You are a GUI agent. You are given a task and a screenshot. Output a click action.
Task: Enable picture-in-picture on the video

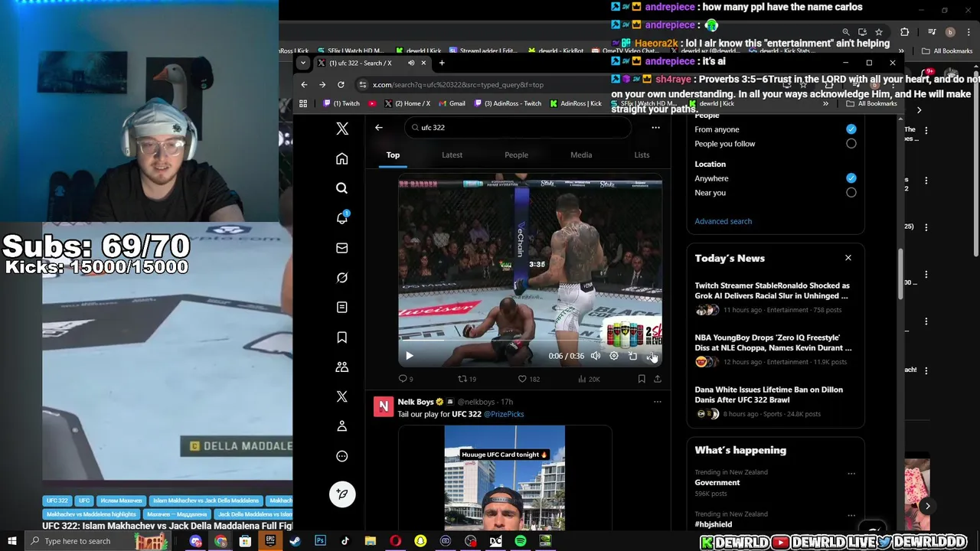point(632,356)
